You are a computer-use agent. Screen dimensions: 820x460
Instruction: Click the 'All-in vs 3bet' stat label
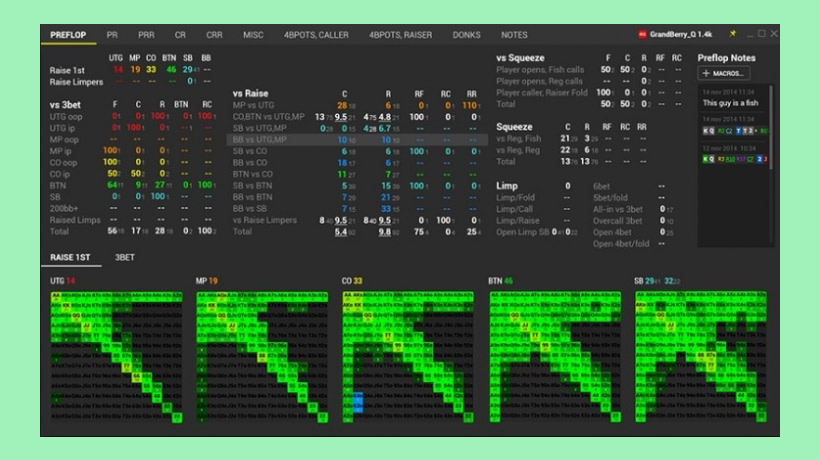point(618,209)
